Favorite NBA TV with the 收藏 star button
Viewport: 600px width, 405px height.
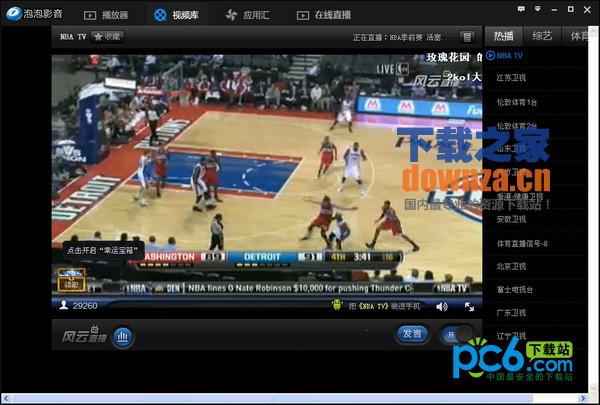click(108, 37)
